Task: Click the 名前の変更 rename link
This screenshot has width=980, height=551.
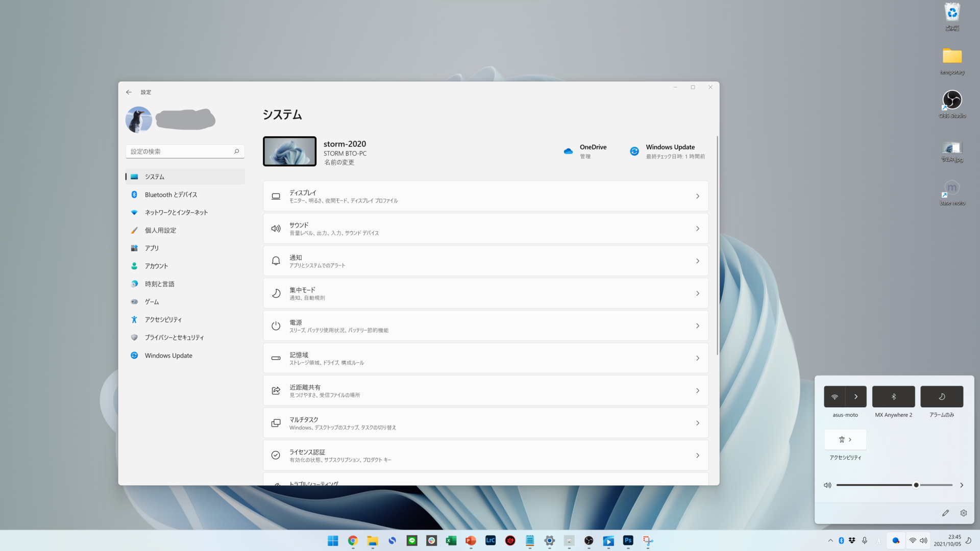Action: click(x=339, y=162)
